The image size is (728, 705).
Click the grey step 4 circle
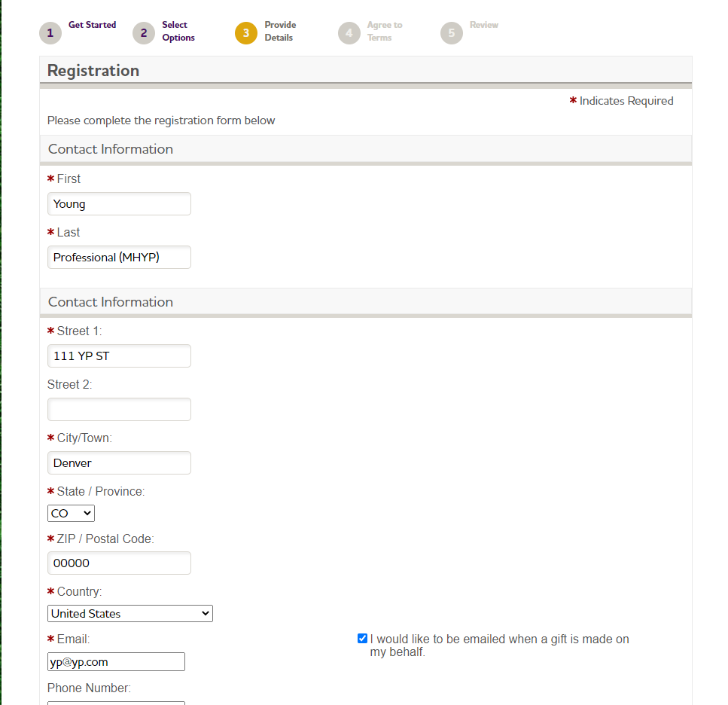[x=349, y=33]
